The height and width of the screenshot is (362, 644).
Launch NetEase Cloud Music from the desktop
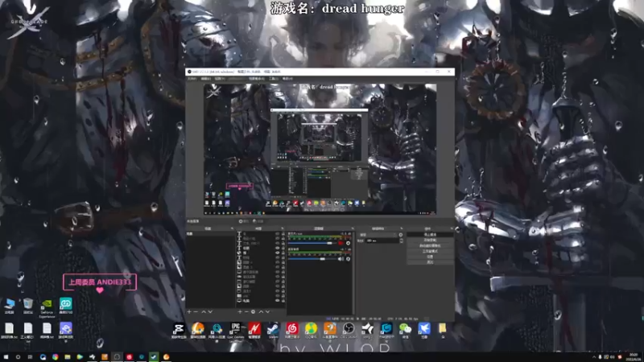click(x=292, y=331)
